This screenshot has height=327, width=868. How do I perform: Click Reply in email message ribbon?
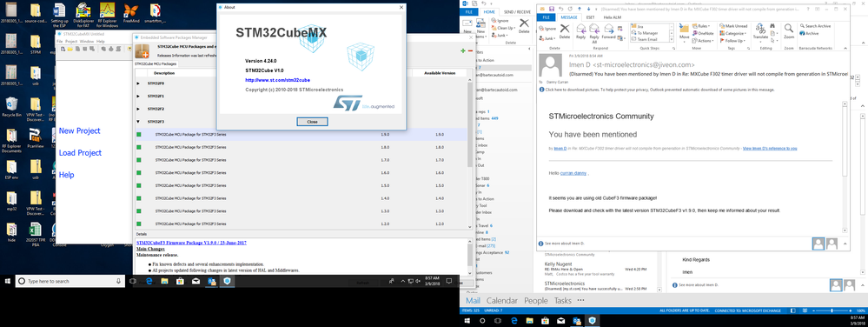pos(580,32)
